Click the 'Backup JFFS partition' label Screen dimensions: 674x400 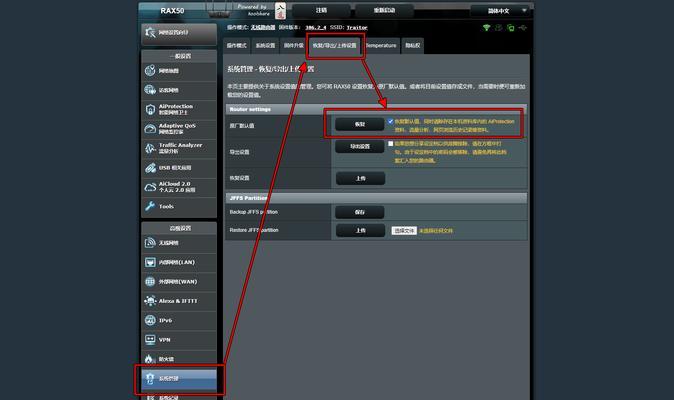254,212
